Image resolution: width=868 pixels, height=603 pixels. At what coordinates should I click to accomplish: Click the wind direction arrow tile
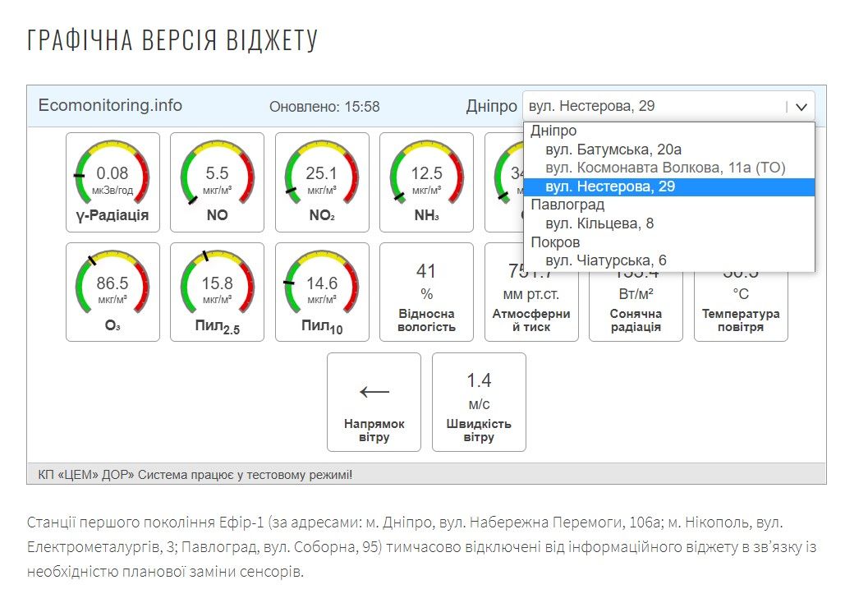point(374,402)
